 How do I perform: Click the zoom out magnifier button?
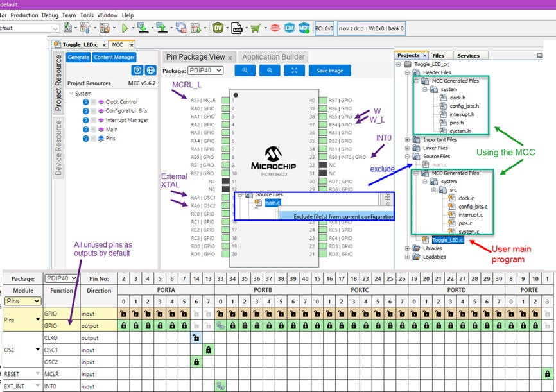270,71
